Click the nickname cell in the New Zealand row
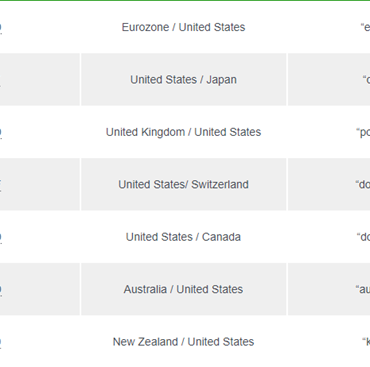 pos(329,341)
